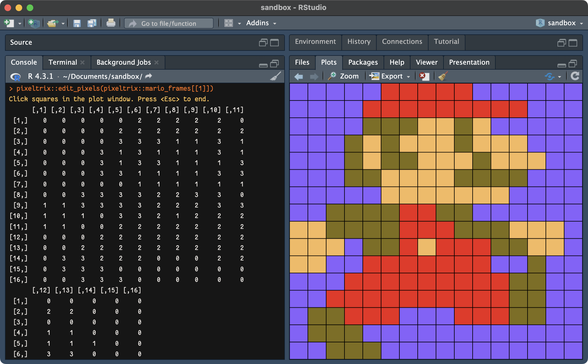Open an existing file with the folder icon
This screenshot has height=364, width=588.
point(52,23)
